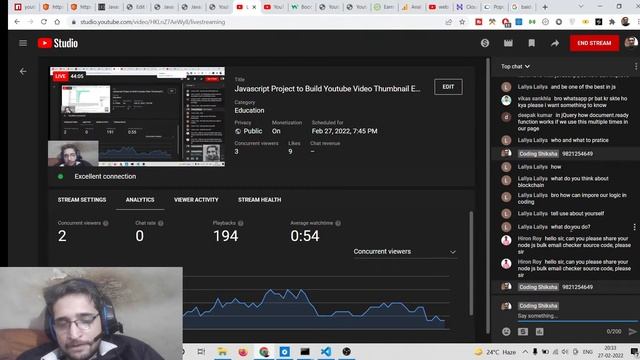Open the Stream Health tab

[260, 200]
